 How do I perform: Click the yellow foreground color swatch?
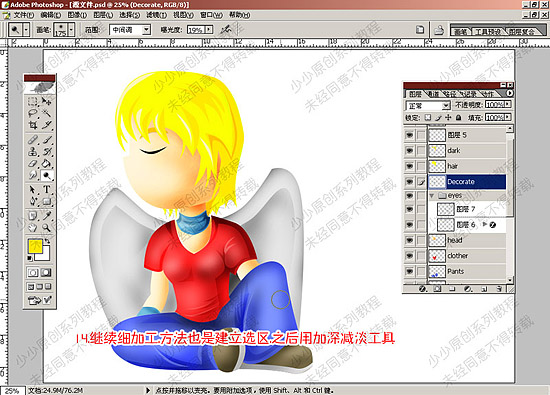point(35,246)
